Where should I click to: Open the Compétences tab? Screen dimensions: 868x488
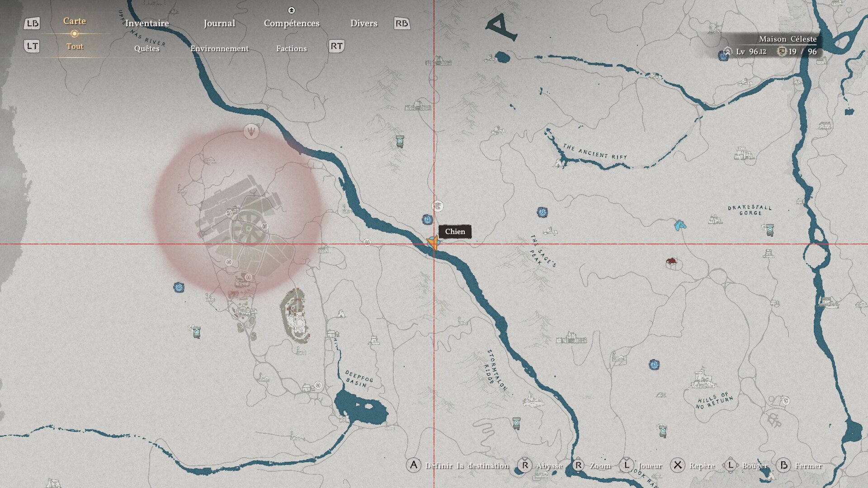(292, 23)
